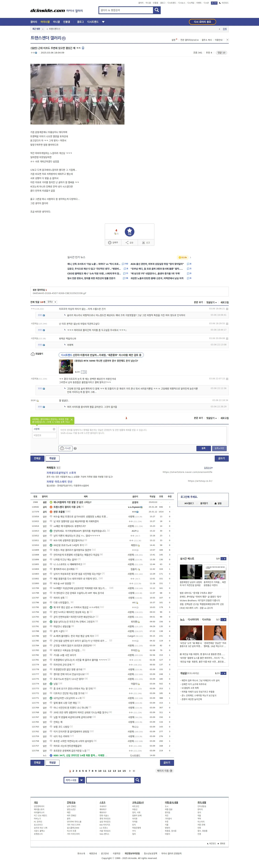
Task: Click the question mark help icon beside 디시콘
Action: coord(75,448)
